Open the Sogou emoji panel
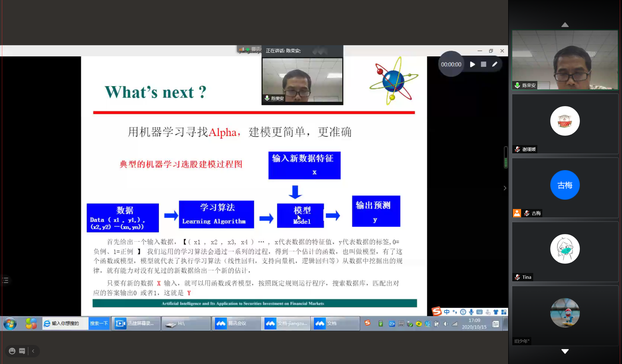 coord(463,312)
